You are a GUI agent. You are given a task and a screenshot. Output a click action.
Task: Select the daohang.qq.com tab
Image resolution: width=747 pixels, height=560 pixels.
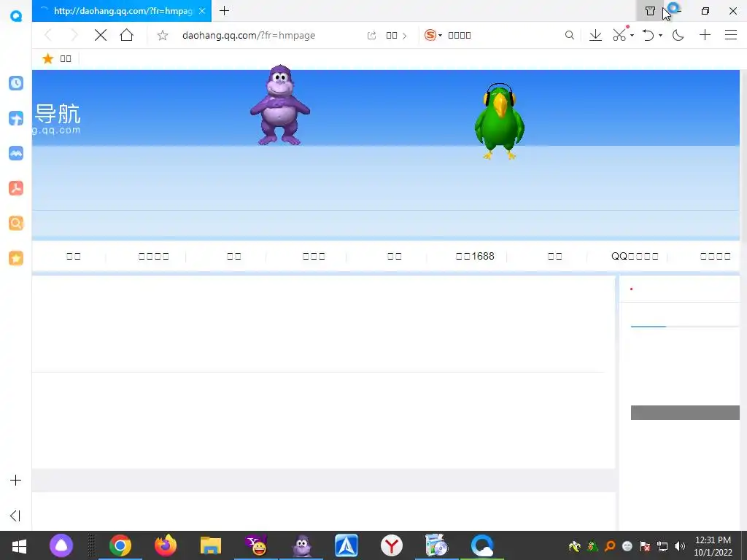(122, 10)
